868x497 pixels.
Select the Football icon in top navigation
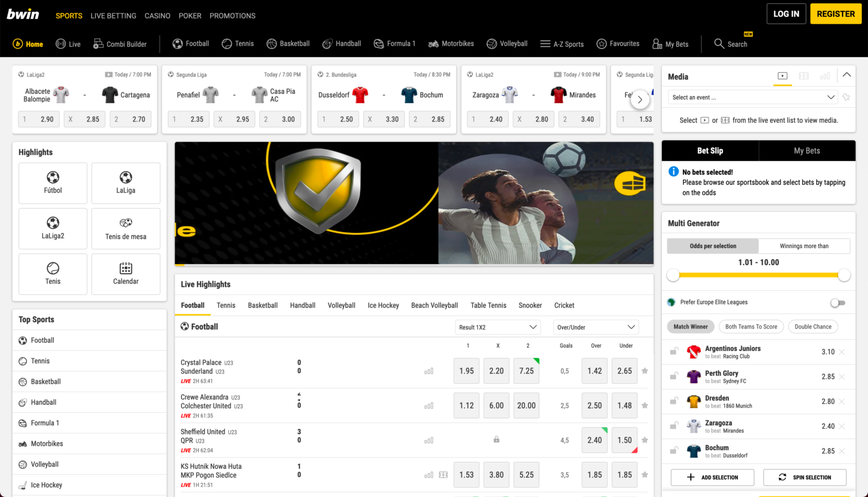177,44
